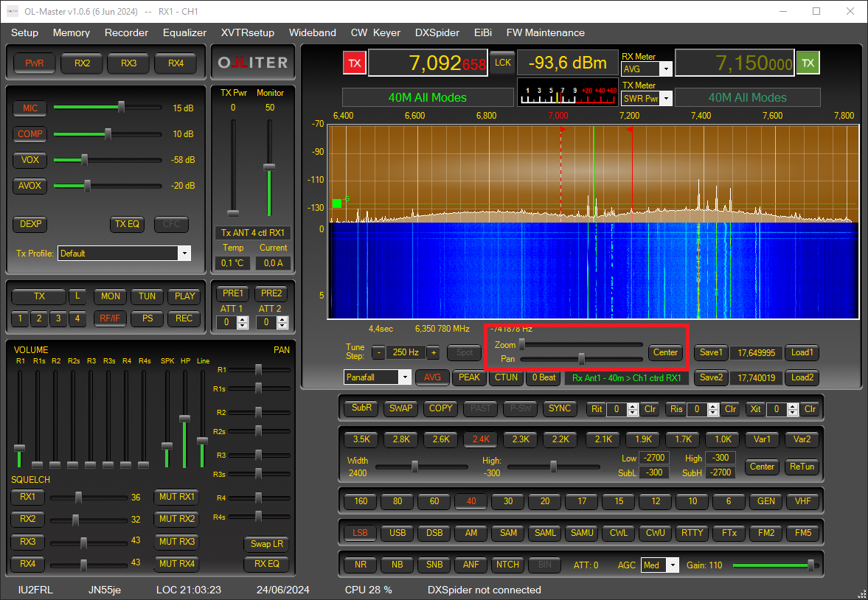
Task: Click 0 Beat on the panadapter controls
Action: 544,377
